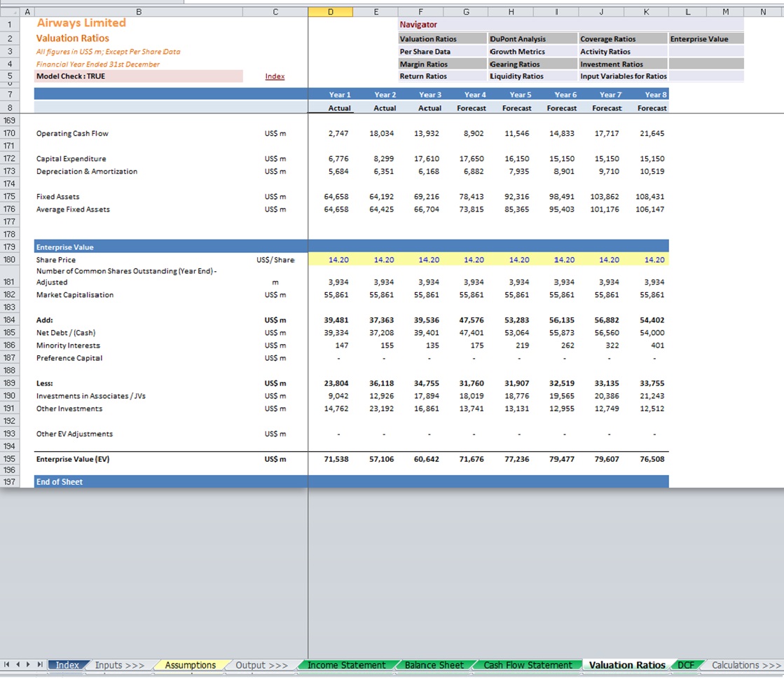Jump to Growth Metrics section
The width and height of the screenshot is (784, 679).
(532, 51)
